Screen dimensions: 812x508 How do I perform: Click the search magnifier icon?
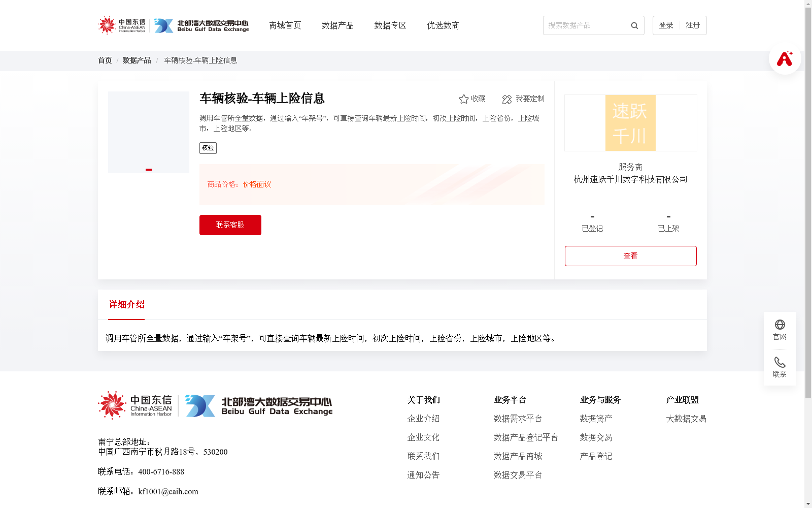click(634, 25)
